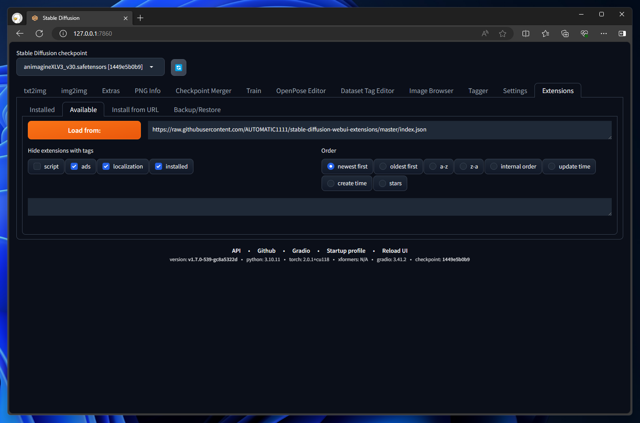Open the API link
640x423 pixels.
click(x=236, y=251)
